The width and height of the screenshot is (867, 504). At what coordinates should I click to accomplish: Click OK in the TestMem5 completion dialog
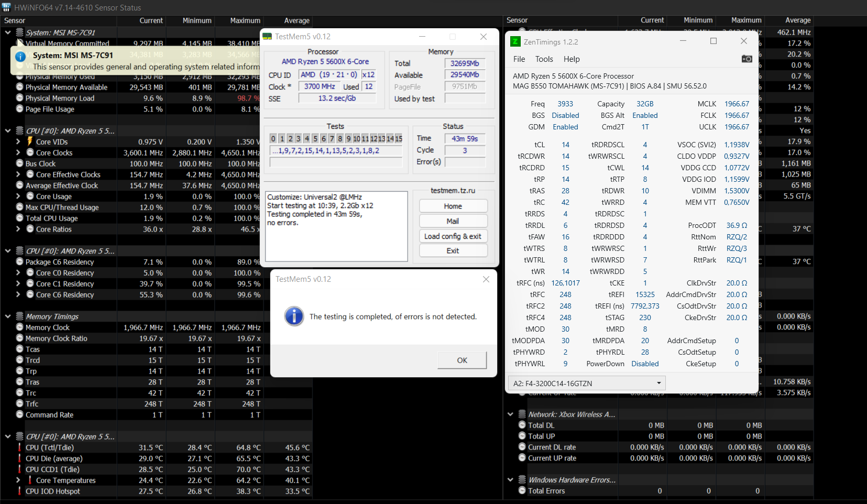pos(462,360)
